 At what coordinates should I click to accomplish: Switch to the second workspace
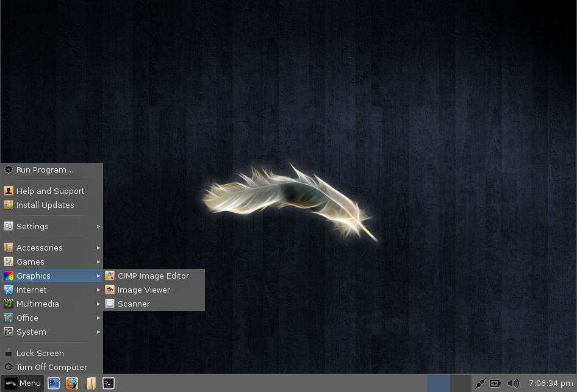pos(461,383)
